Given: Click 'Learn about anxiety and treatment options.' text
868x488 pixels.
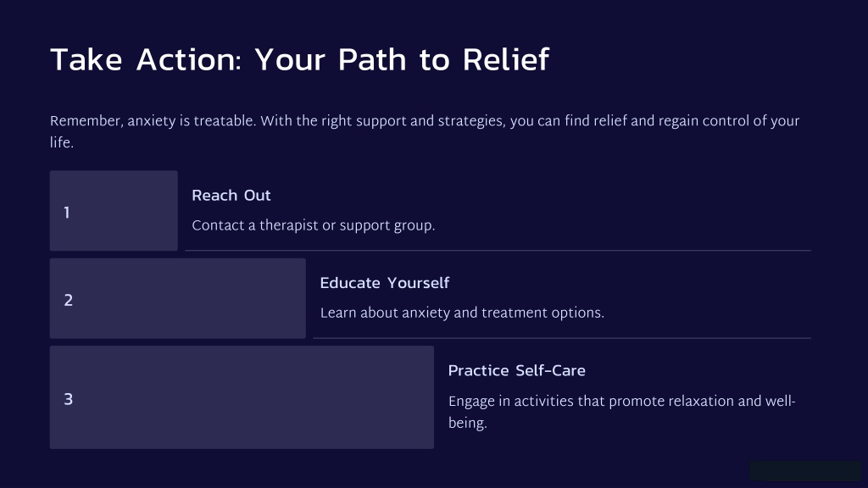Looking at the screenshot, I should tap(462, 313).
